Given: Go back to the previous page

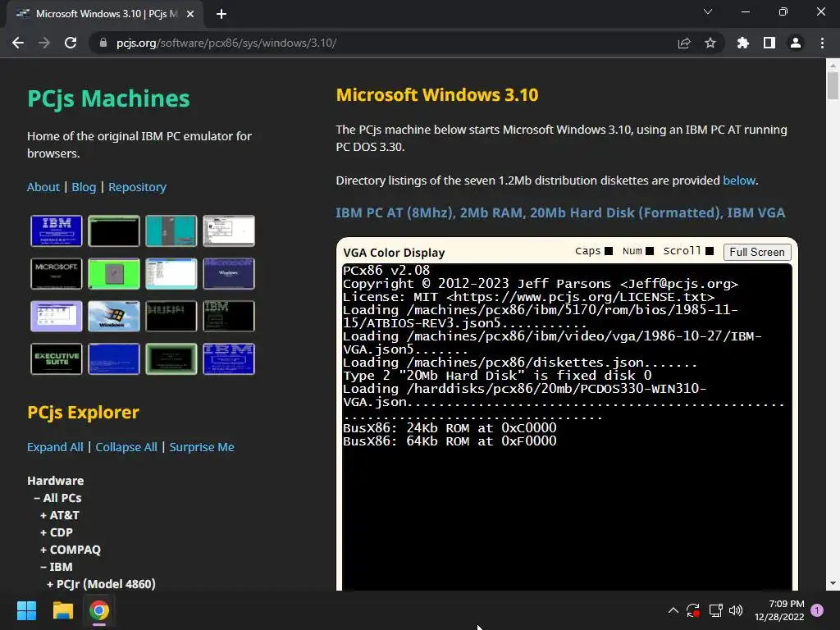Looking at the screenshot, I should (x=18, y=43).
